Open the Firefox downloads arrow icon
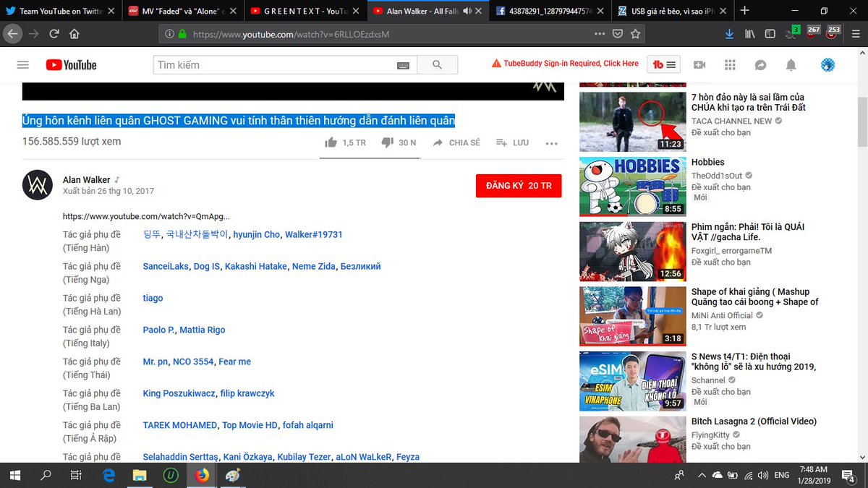The width and height of the screenshot is (868, 488). point(729,34)
